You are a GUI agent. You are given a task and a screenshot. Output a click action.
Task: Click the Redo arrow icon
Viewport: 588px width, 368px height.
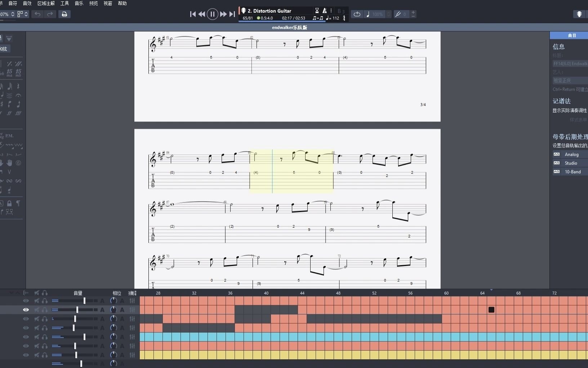point(50,14)
